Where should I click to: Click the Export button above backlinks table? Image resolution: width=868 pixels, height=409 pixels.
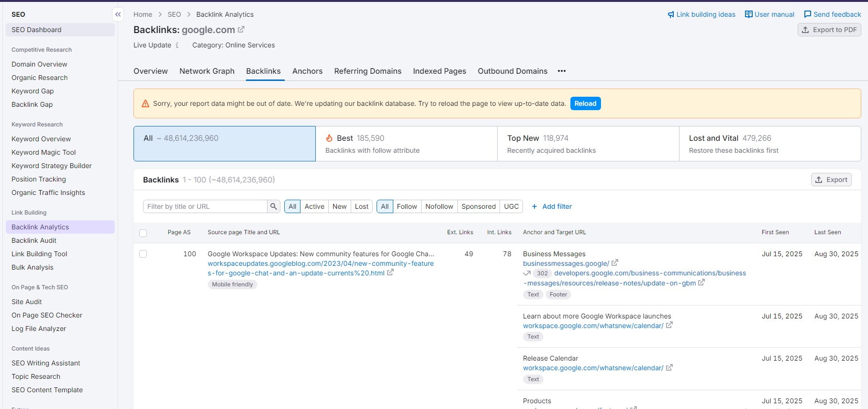point(831,180)
